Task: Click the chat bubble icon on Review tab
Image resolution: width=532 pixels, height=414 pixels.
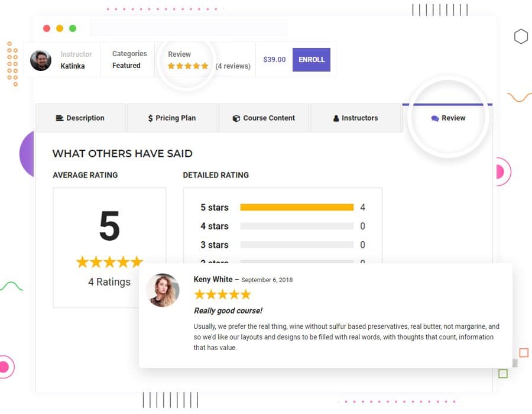Action: [x=435, y=118]
